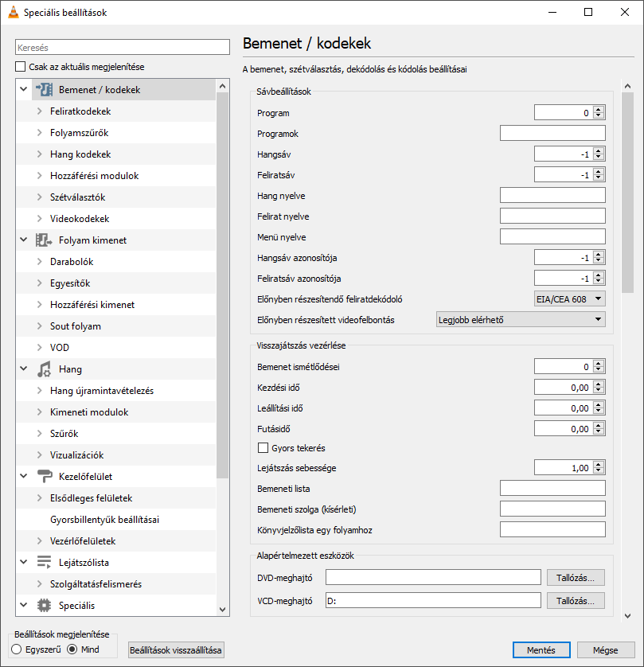Screen dimensions: 644x667
Task: Select Sout folyam tree item
Action: click(76, 326)
